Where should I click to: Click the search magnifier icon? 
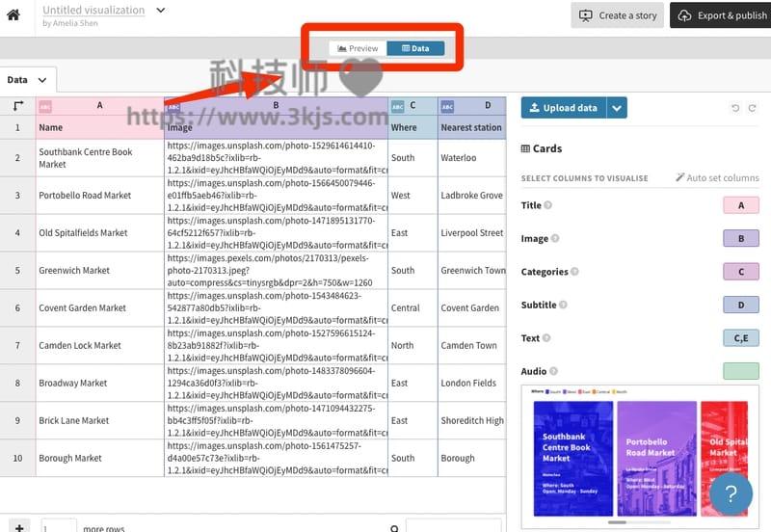coord(394,528)
